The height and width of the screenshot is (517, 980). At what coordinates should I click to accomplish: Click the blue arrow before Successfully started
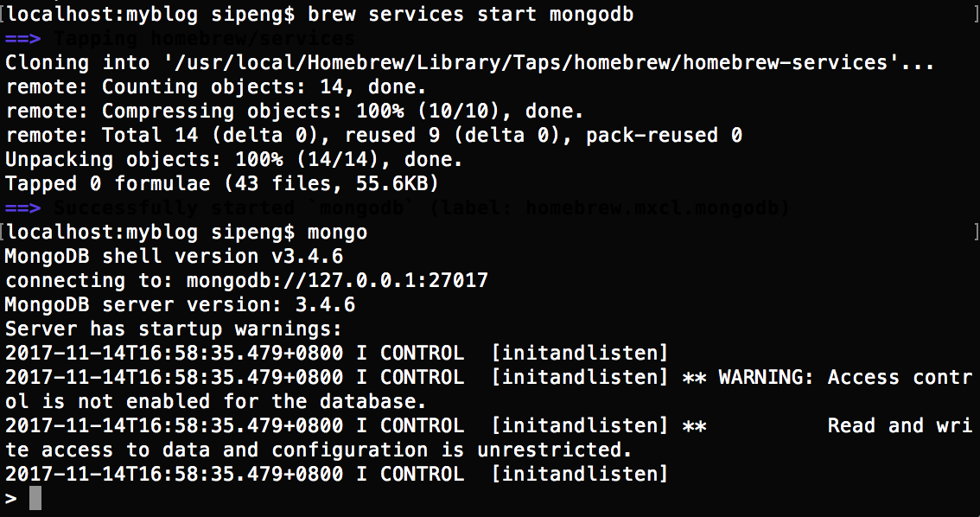(x=22, y=208)
